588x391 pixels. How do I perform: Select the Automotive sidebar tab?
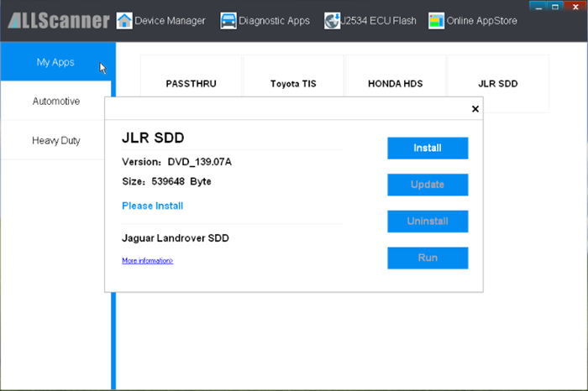(x=56, y=102)
